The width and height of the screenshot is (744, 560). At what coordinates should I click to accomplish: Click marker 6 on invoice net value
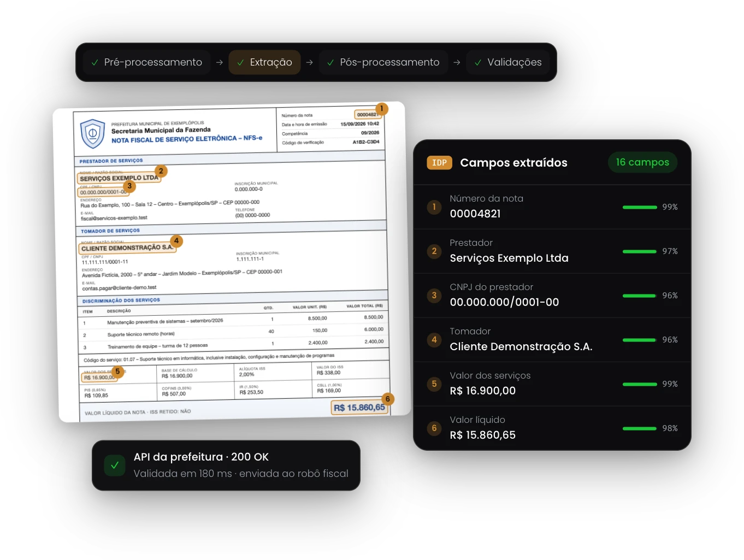coord(388,399)
